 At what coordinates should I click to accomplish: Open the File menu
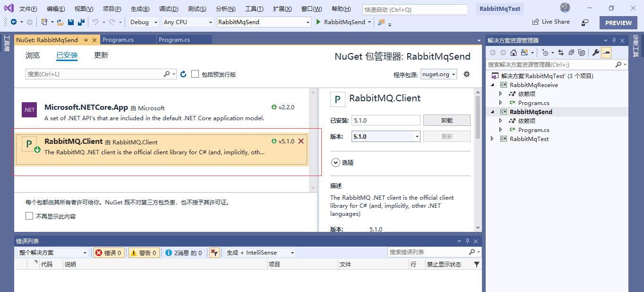pos(28,9)
